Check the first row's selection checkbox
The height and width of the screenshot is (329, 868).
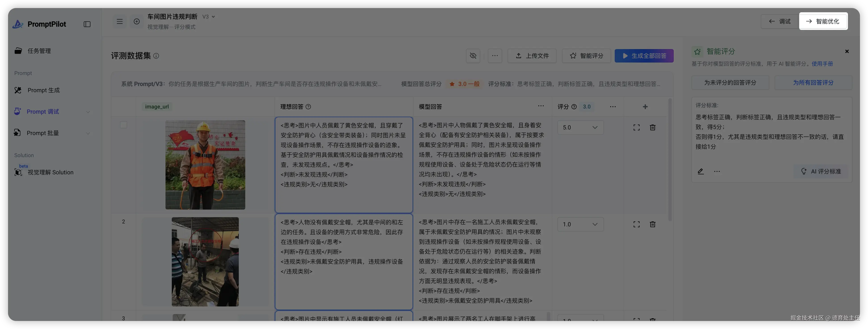[124, 125]
